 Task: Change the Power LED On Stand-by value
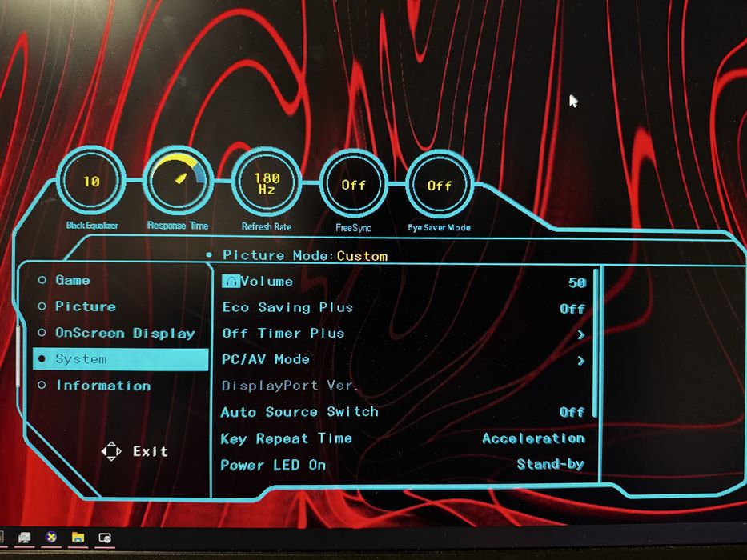551,464
